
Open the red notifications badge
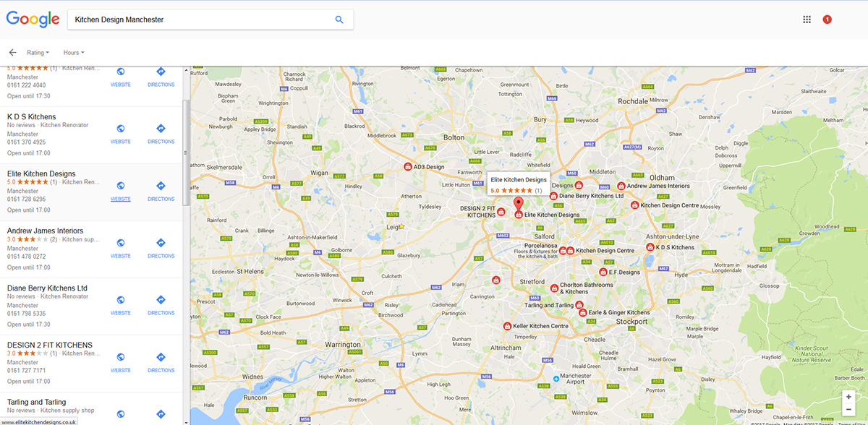(x=827, y=20)
